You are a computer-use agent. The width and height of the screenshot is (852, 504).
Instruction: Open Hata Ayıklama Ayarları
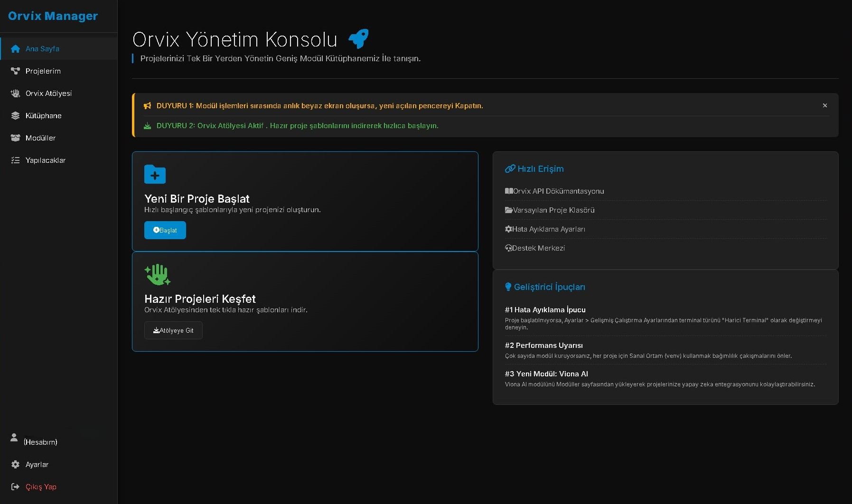(545, 229)
